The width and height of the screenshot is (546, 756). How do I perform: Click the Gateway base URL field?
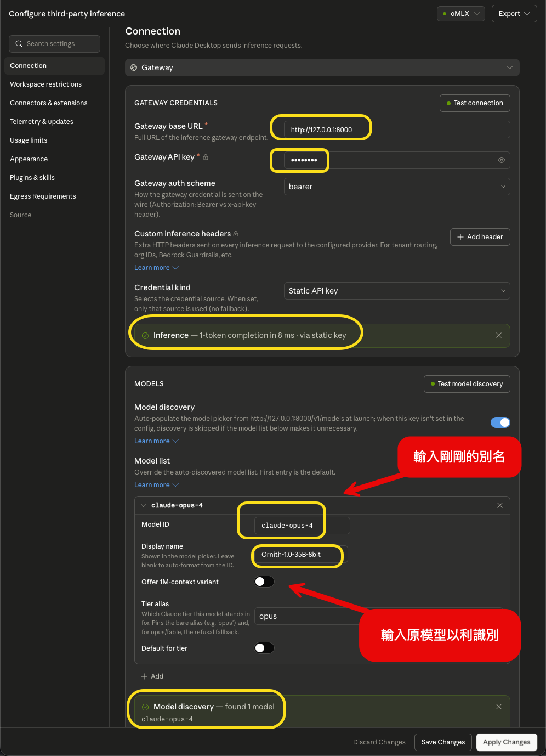[x=397, y=129]
